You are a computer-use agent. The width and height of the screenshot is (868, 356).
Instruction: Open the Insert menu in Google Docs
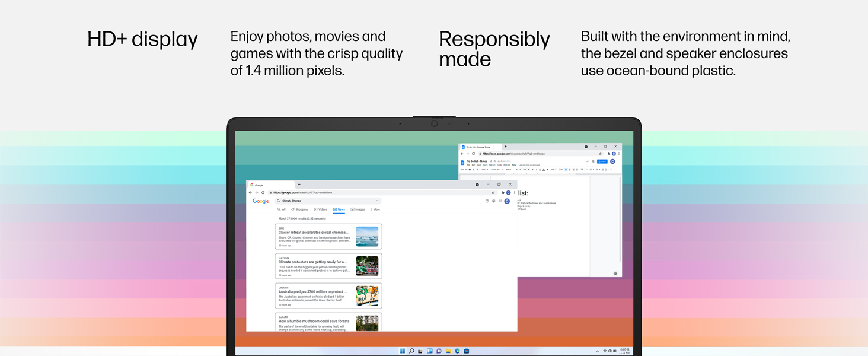485,165
